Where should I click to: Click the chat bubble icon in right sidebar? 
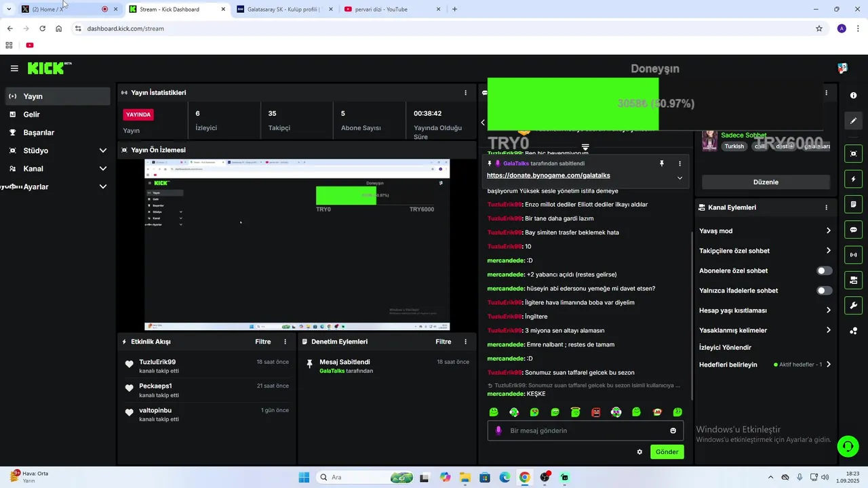(x=853, y=230)
